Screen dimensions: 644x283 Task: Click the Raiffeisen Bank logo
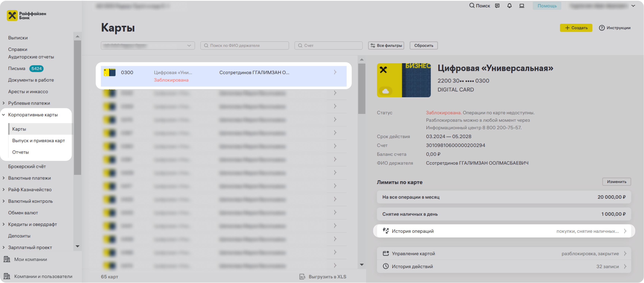[27, 16]
